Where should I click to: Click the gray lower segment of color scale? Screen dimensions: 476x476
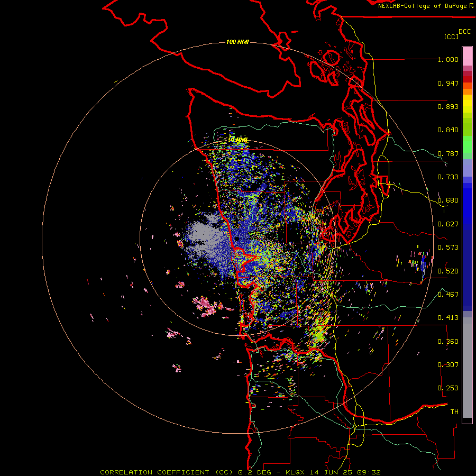tap(467, 368)
